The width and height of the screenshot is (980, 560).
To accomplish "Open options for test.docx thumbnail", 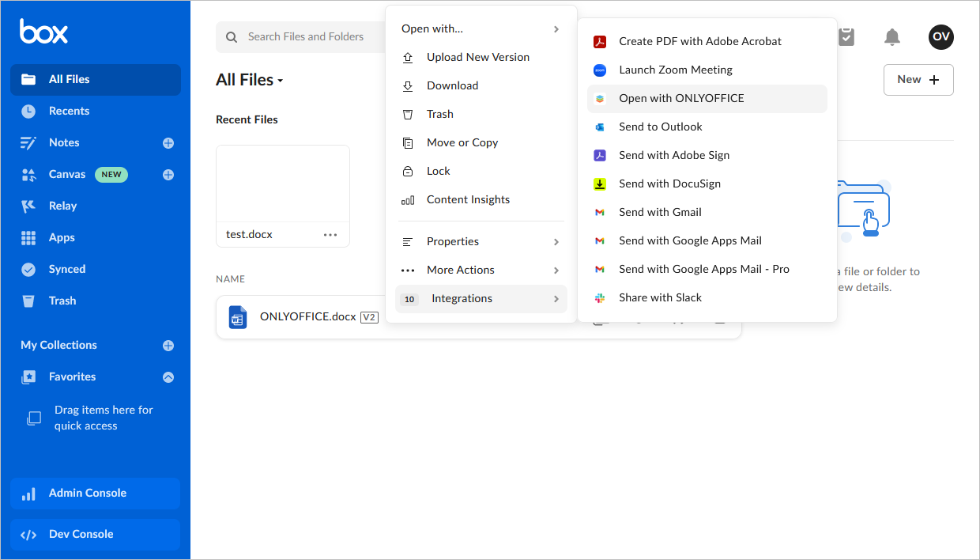I will (x=330, y=233).
